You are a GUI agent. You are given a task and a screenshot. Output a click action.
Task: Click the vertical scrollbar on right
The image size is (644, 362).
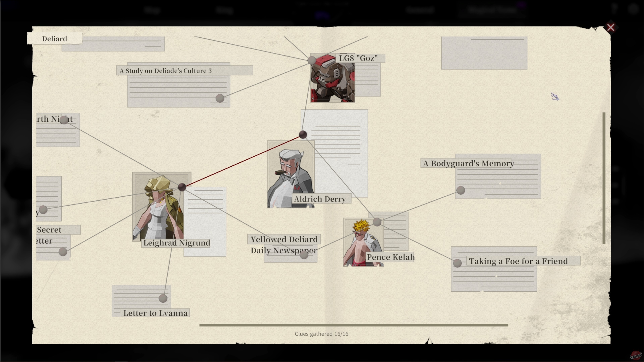click(x=604, y=178)
